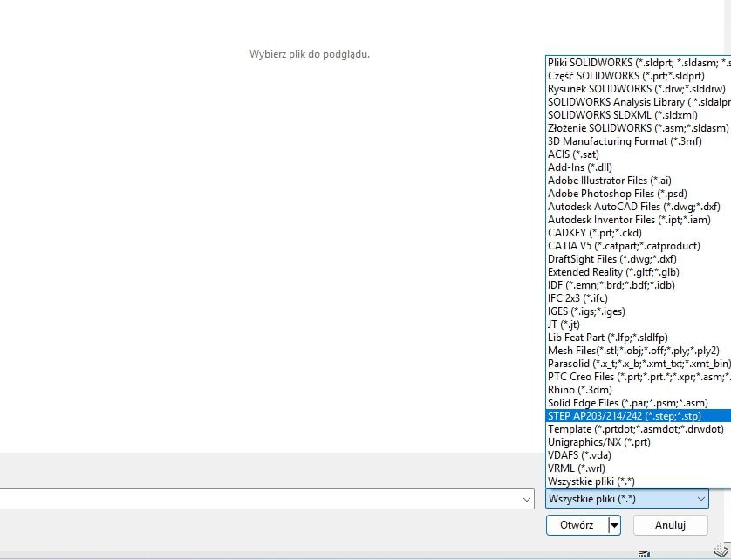Pick 'VRML (*.wrl)' in the list

pyautogui.click(x=639, y=468)
